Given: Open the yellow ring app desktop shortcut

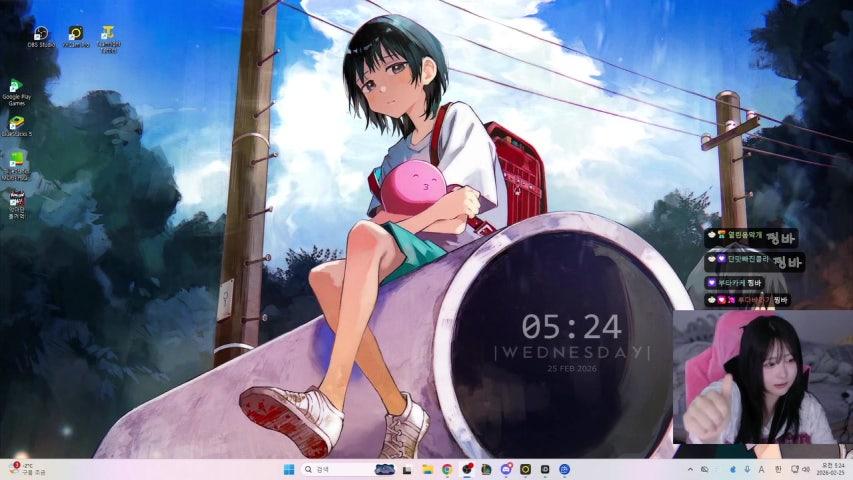Looking at the screenshot, I should pyautogui.click(x=76, y=37).
